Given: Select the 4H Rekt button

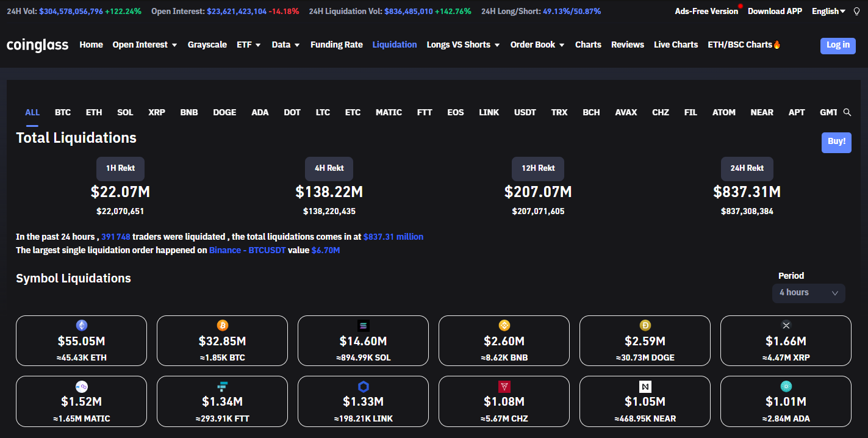Looking at the screenshot, I should pyautogui.click(x=329, y=168).
